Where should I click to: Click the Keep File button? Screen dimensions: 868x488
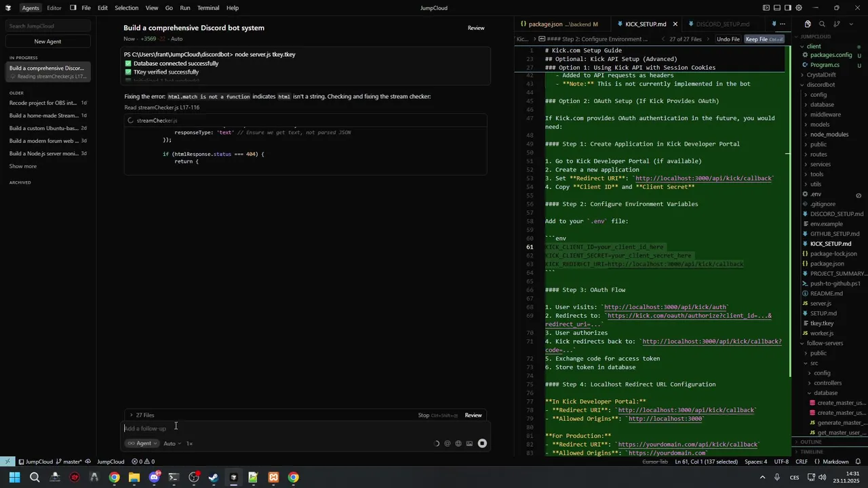[764, 39]
